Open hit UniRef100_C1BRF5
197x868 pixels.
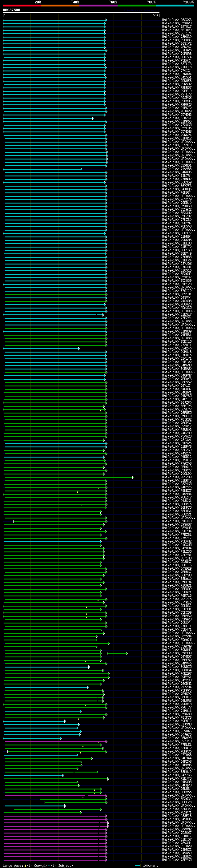(x=177, y=481)
